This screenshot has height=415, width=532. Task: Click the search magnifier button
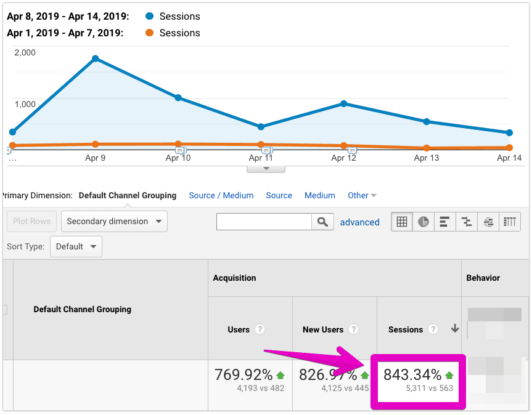coord(322,222)
